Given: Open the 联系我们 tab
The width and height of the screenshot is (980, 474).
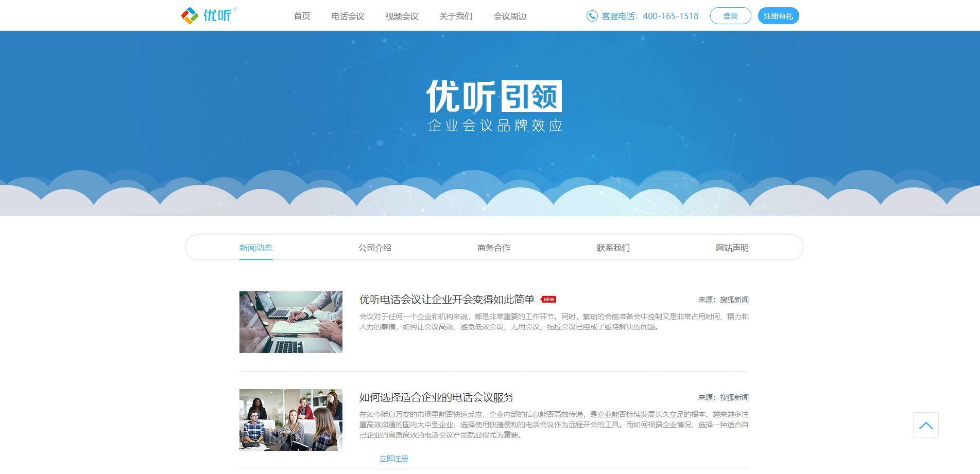Looking at the screenshot, I should tap(613, 248).
